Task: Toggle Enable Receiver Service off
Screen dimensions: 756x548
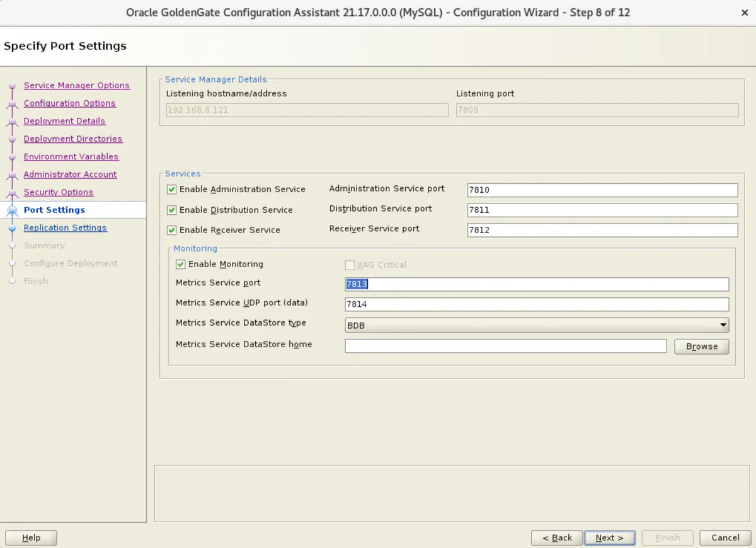Action: point(172,230)
